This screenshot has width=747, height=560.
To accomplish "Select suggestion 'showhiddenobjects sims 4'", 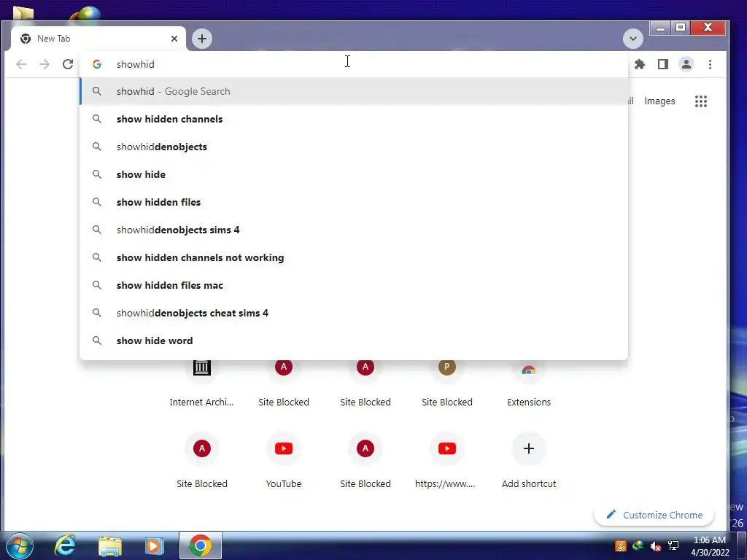I will [x=354, y=230].
